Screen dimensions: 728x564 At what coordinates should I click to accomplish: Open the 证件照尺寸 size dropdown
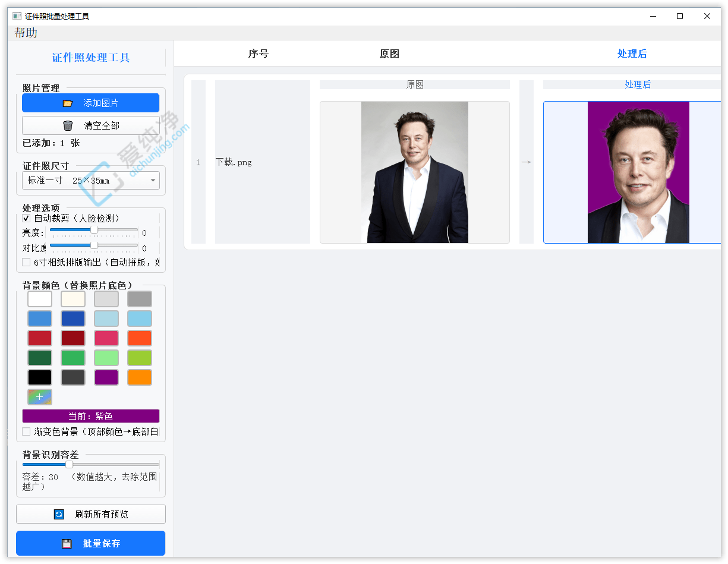(90, 180)
